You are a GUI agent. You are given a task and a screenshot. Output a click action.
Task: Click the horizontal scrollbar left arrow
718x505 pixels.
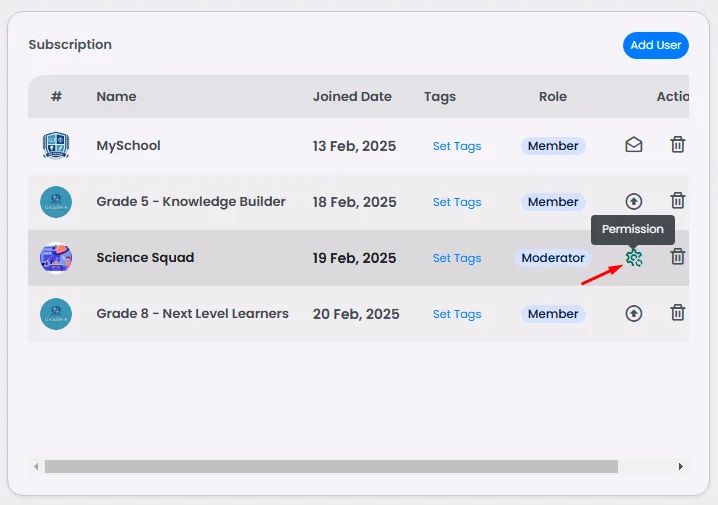click(x=37, y=466)
